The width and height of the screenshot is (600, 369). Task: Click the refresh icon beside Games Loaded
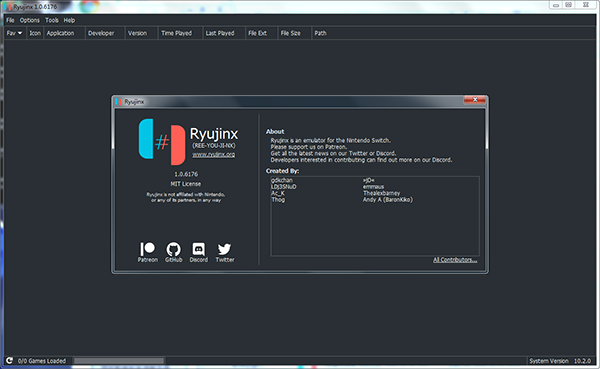(10, 361)
